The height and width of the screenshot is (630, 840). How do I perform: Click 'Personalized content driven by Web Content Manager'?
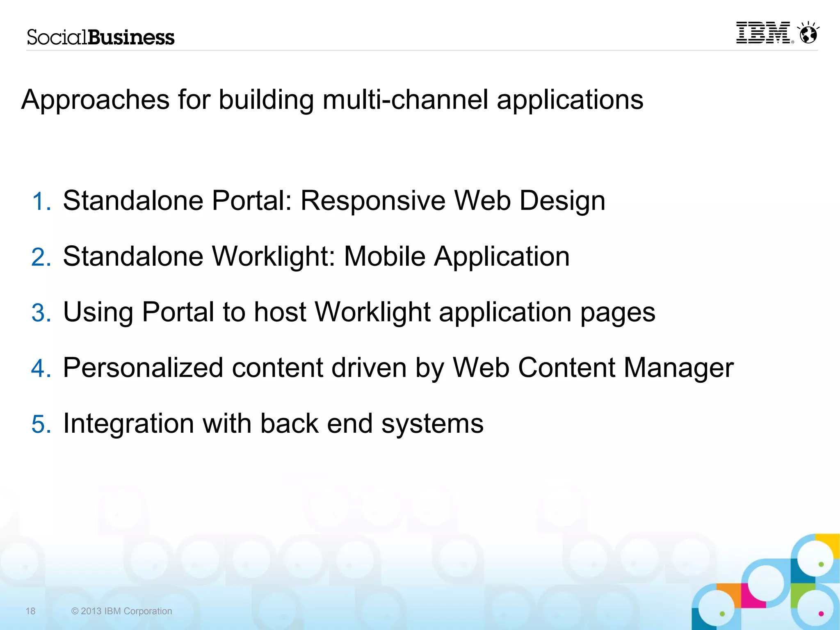398,368
